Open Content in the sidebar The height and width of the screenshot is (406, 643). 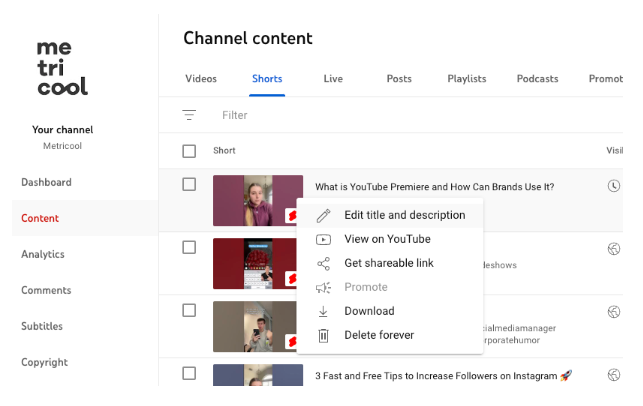85,218
